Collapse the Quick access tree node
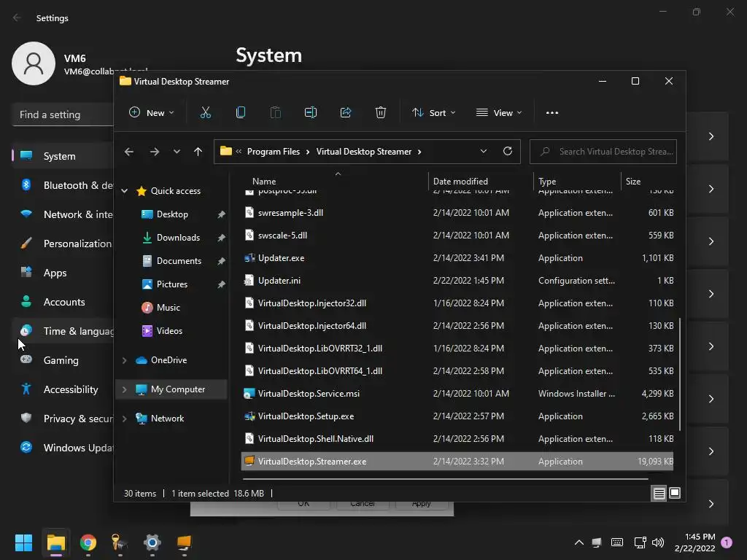Viewport: 747px width, 560px height. (x=124, y=191)
